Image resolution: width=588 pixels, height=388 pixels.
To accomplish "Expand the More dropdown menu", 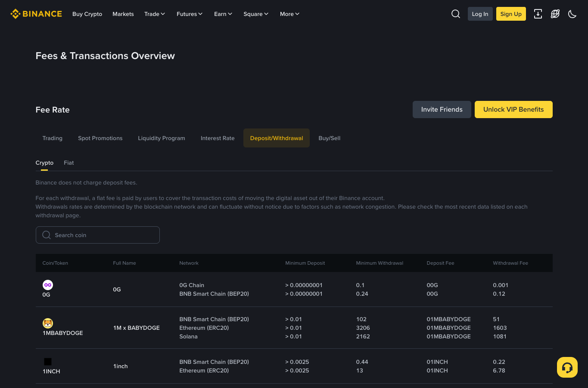I will click(x=289, y=14).
